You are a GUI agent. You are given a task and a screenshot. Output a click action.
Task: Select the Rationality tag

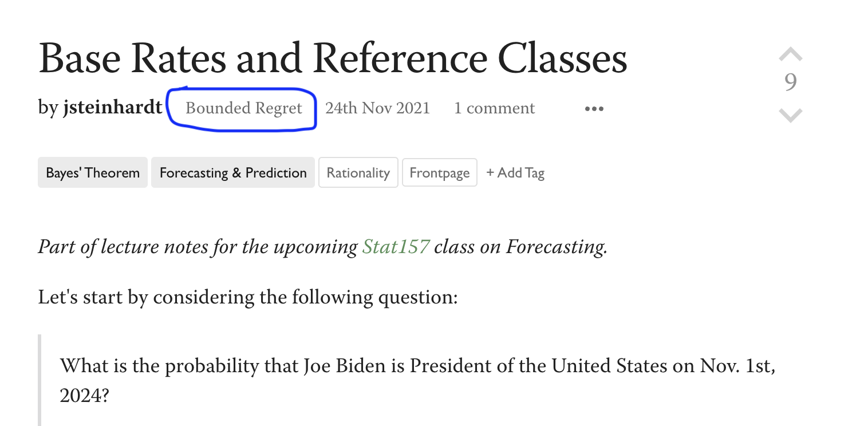[x=358, y=173]
